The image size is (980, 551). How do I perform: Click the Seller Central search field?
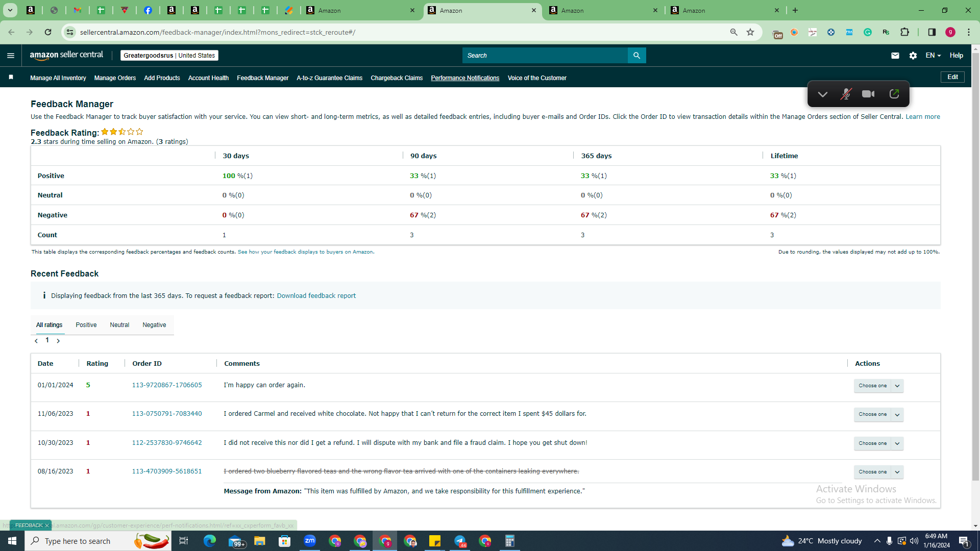pyautogui.click(x=545, y=56)
